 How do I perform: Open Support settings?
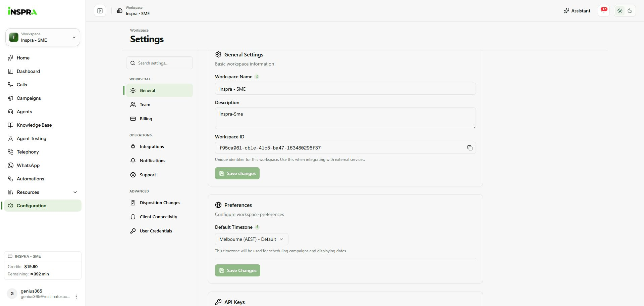pyautogui.click(x=159, y=175)
